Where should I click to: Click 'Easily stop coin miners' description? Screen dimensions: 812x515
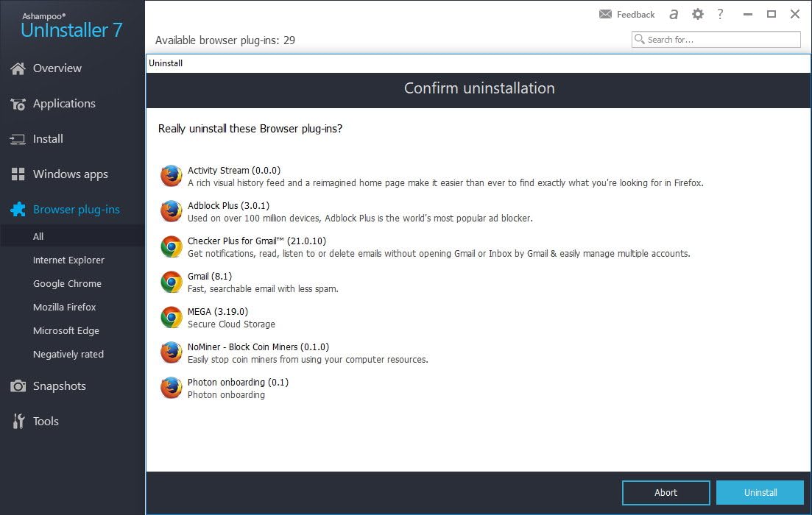coord(308,359)
